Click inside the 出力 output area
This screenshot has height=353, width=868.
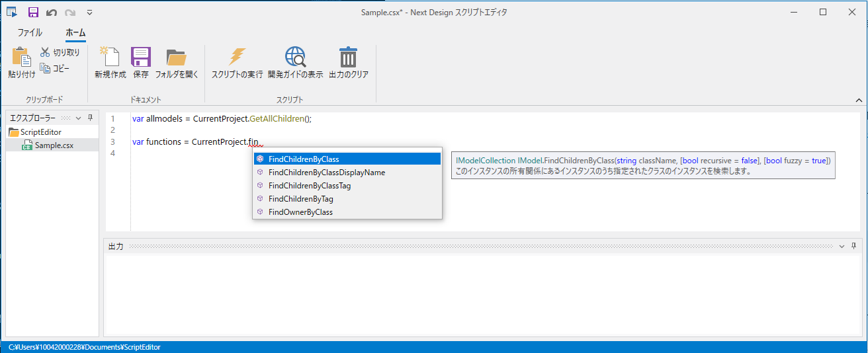tap(483, 294)
